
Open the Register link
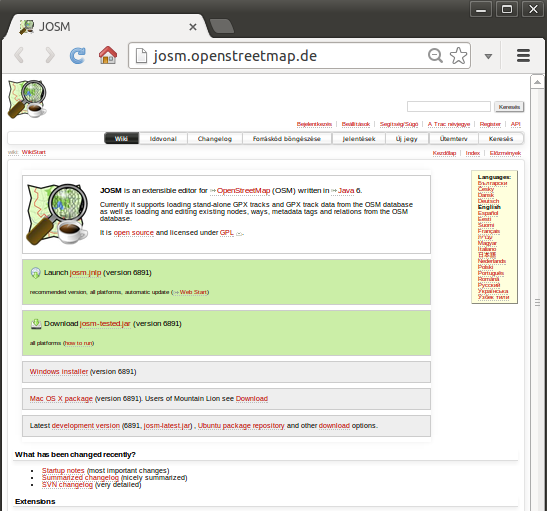(x=490, y=124)
